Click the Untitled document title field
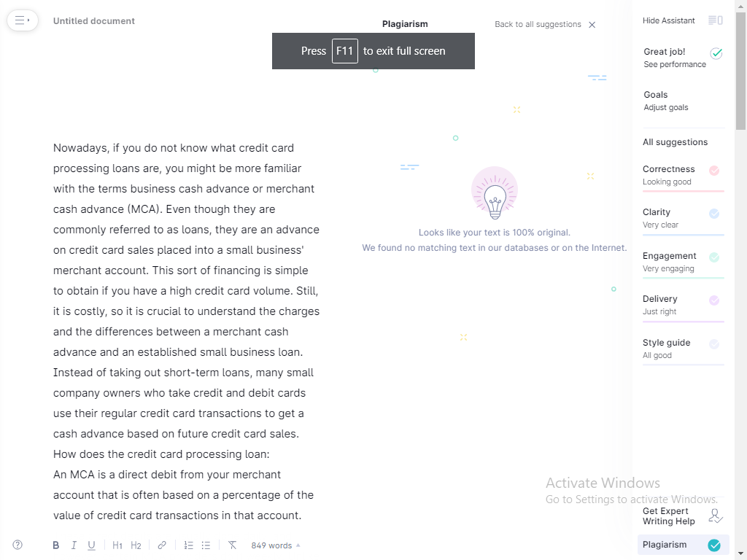Screen dimensions: 747x560 (94, 21)
